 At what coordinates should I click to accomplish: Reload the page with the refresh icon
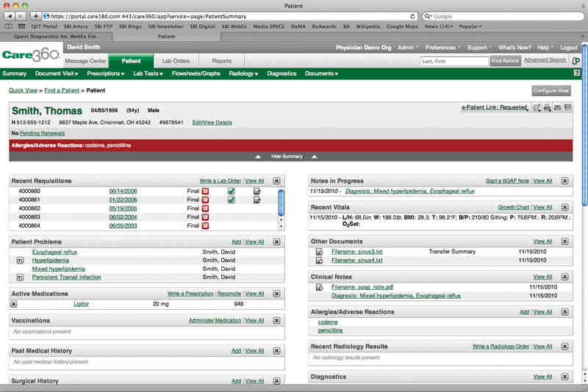pyautogui.click(x=412, y=16)
